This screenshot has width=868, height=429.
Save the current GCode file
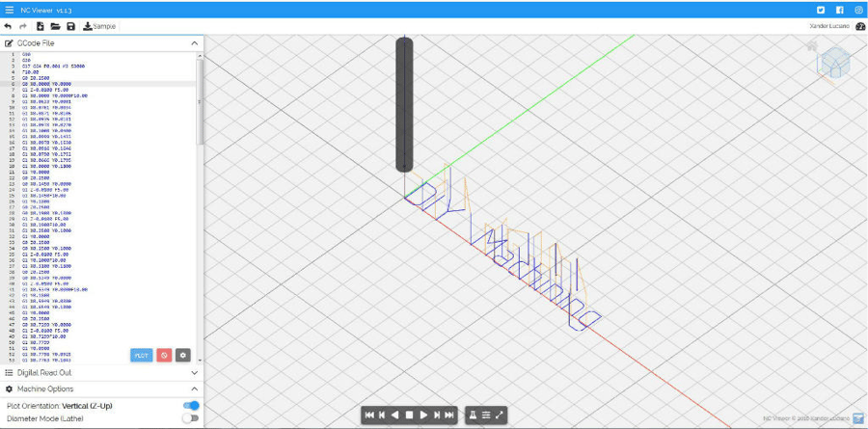tap(70, 27)
